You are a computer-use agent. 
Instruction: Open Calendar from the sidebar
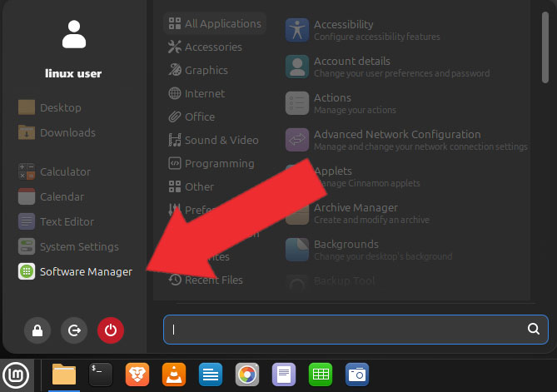pyautogui.click(x=52, y=196)
